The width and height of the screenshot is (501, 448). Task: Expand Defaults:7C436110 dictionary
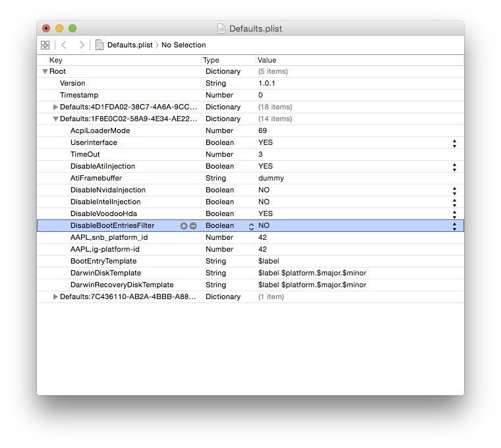tap(55, 297)
